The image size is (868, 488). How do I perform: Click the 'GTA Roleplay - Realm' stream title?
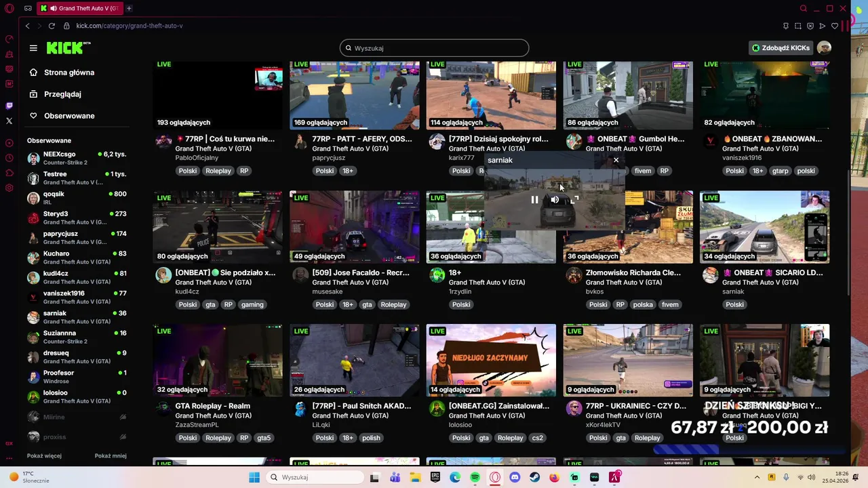click(x=213, y=406)
